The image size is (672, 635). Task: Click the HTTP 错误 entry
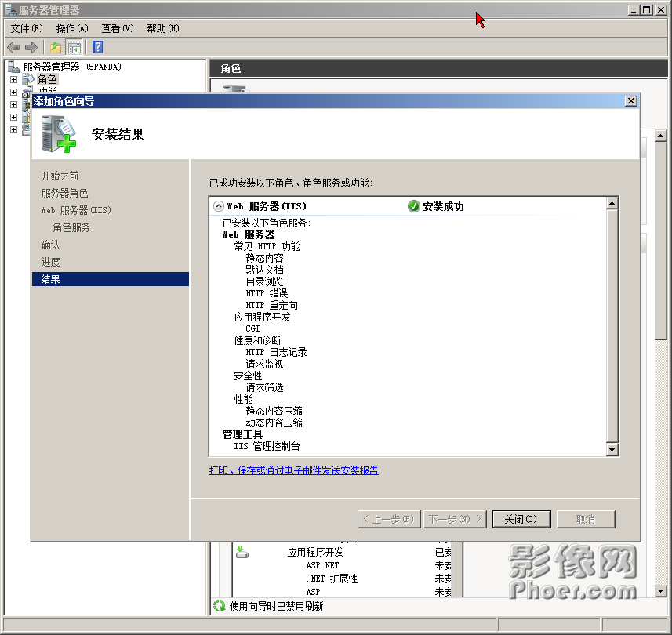pyautogui.click(x=267, y=293)
